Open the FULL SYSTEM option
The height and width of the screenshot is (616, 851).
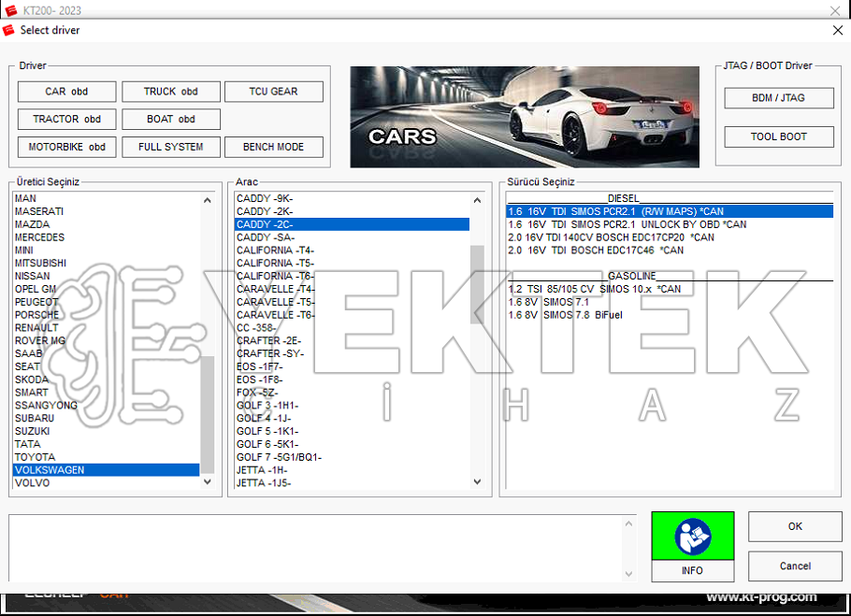(x=171, y=147)
